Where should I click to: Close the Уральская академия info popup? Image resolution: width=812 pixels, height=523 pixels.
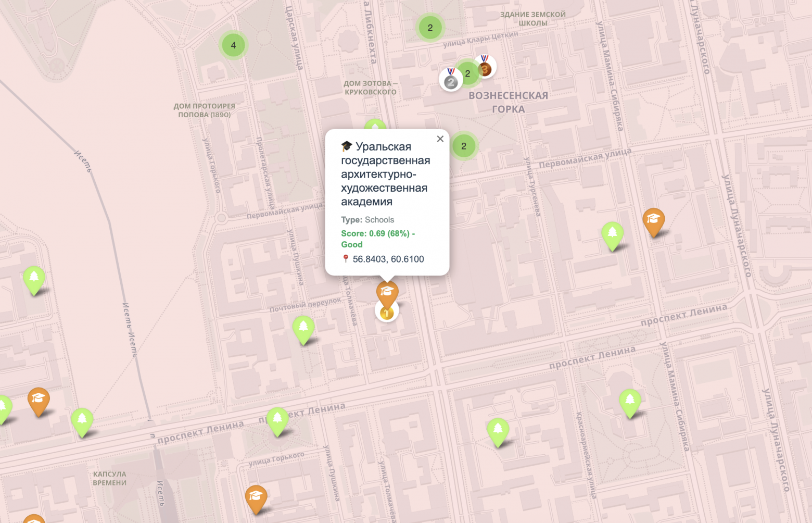(x=440, y=139)
